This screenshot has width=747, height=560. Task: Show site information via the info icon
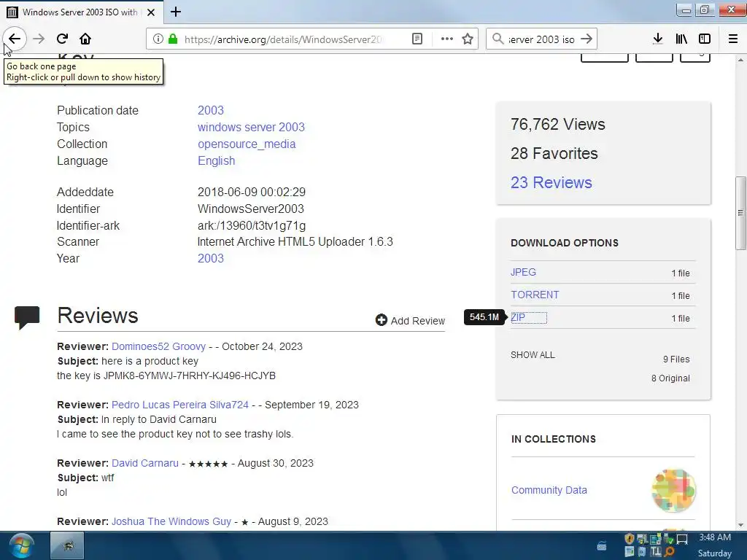[x=158, y=39]
